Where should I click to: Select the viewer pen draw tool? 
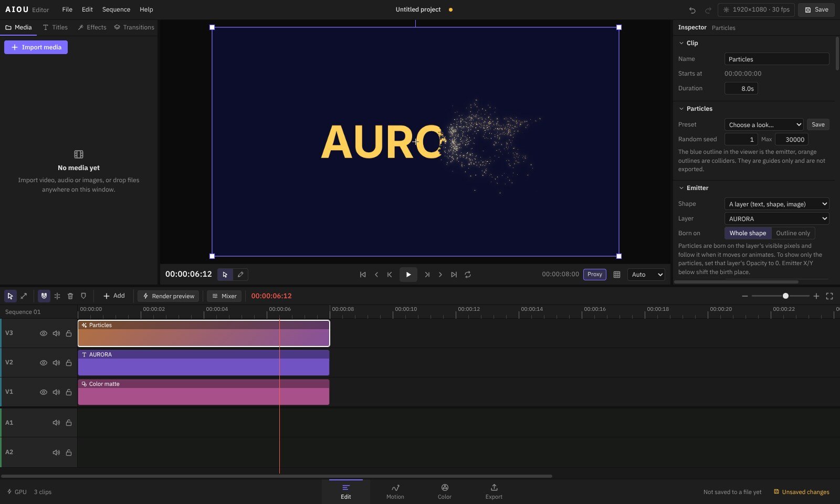[x=240, y=275]
